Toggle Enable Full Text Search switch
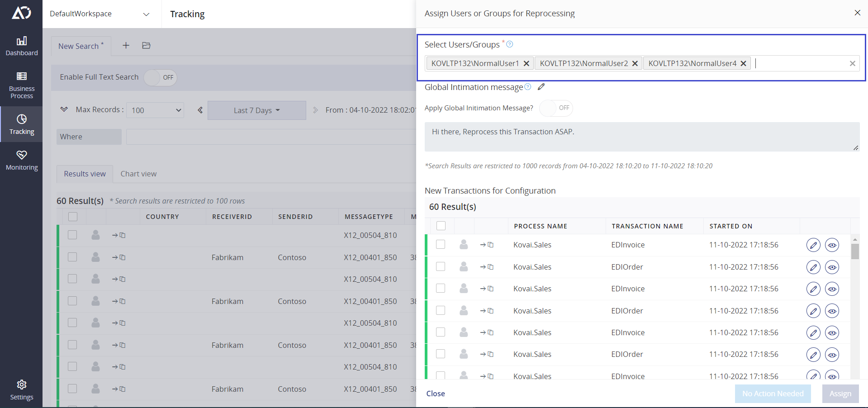Screen dimensions: 868x408 [160, 77]
